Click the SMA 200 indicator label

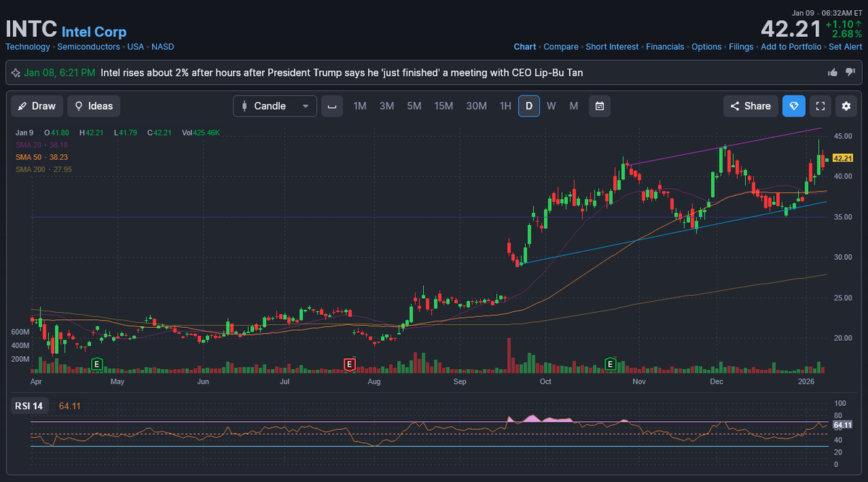click(43, 169)
